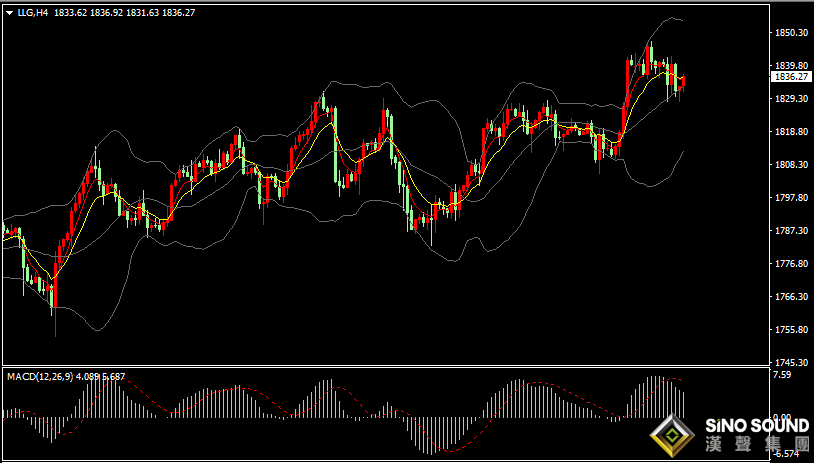Click the MACD 7.59 scale label
This screenshot has width=814, height=463.
coord(782,375)
